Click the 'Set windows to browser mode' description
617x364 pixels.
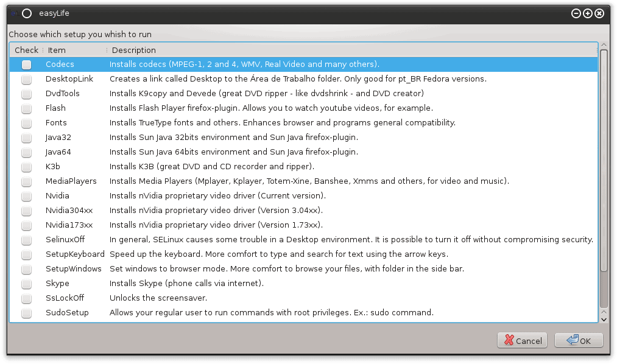tap(287, 269)
